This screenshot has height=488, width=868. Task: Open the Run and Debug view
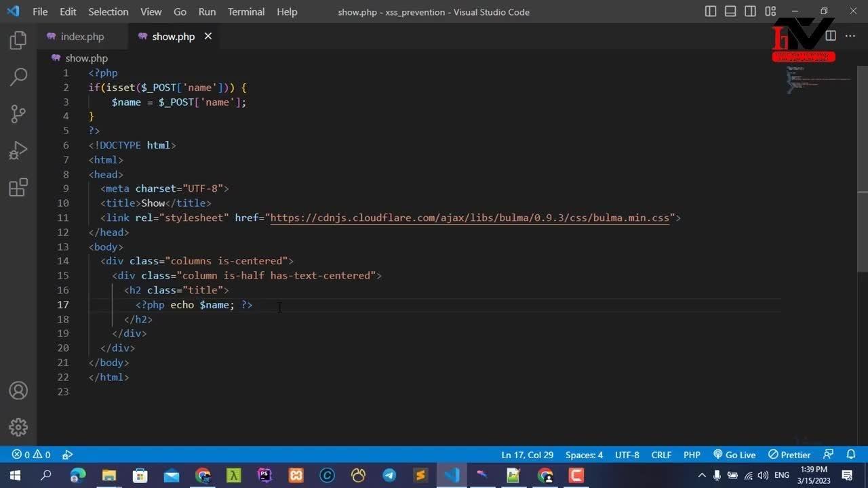18,150
